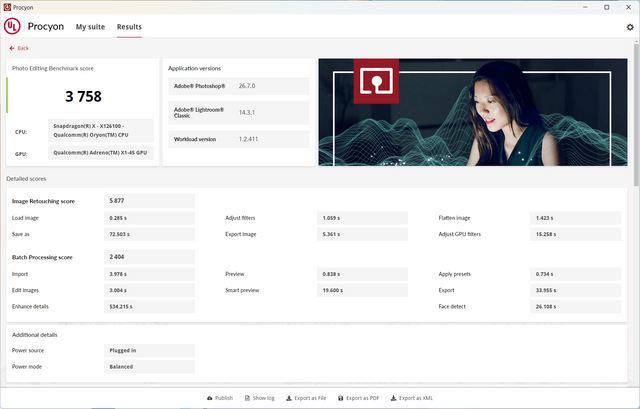Click the Procyon app name in header

pos(46,27)
